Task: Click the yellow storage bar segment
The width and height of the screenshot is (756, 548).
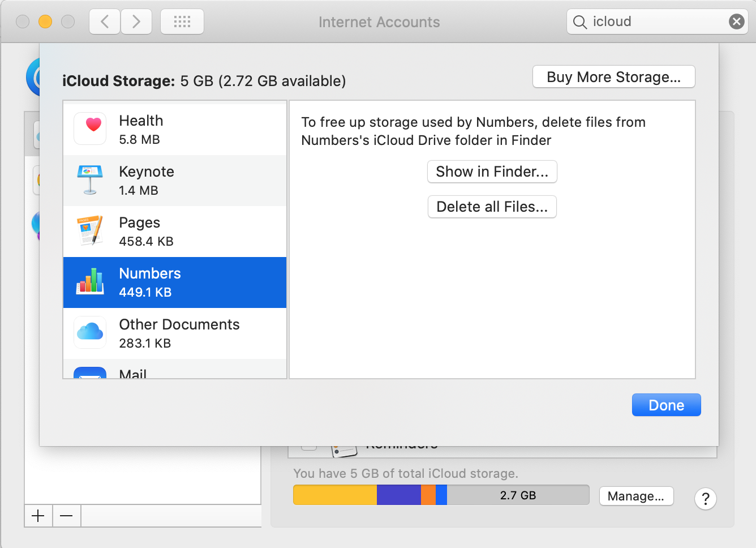Action: point(335,495)
